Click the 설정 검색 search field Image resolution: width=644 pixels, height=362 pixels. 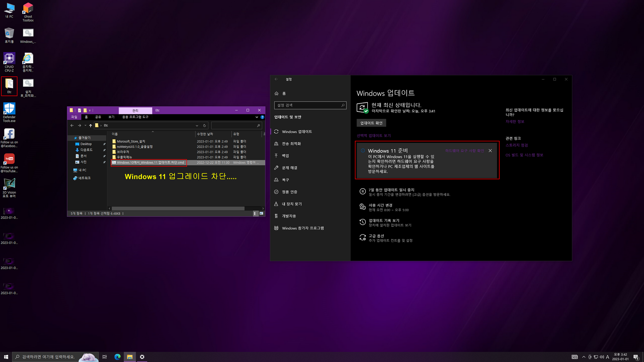(310, 105)
